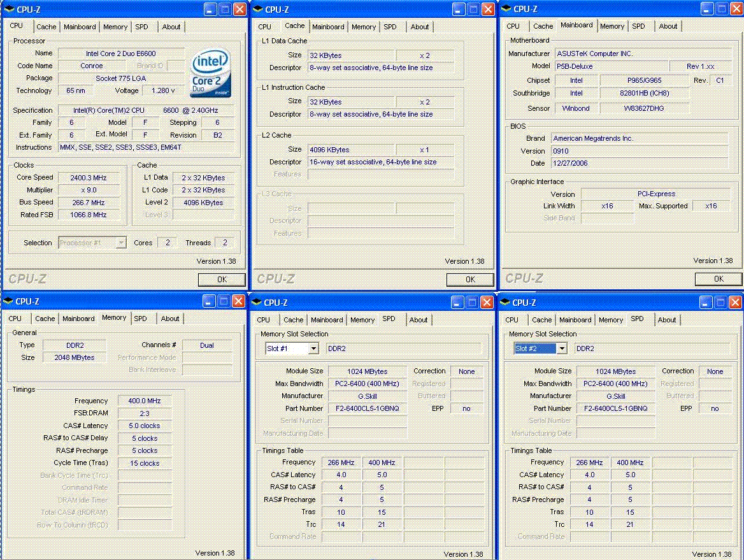Switch to the CPU tab in the Slot #2 window
The width and height of the screenshot is (744, 560).
[512, 320]
